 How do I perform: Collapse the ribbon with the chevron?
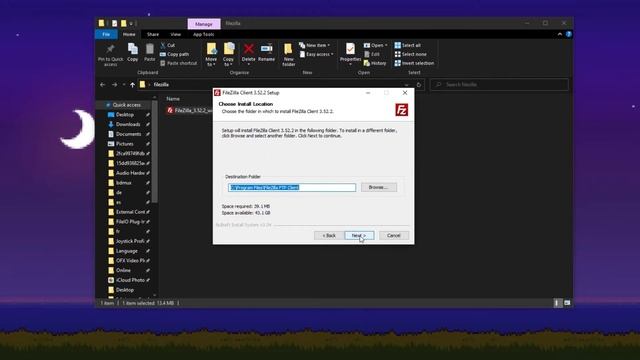click(560, 34)
